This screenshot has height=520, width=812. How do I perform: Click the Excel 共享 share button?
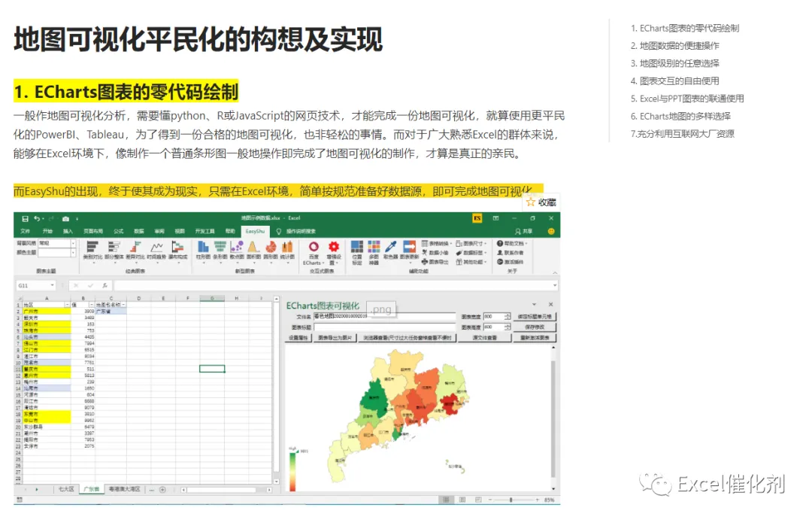[523, 231]
